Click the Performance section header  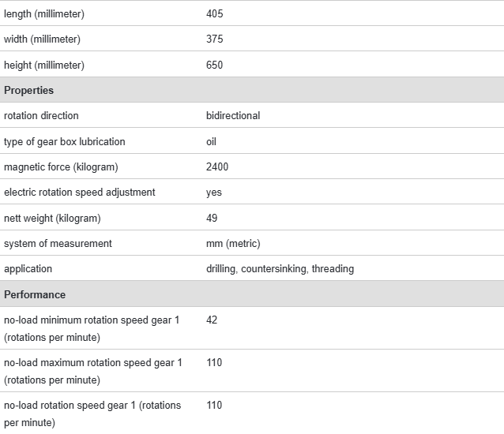(x=35, y=294)
